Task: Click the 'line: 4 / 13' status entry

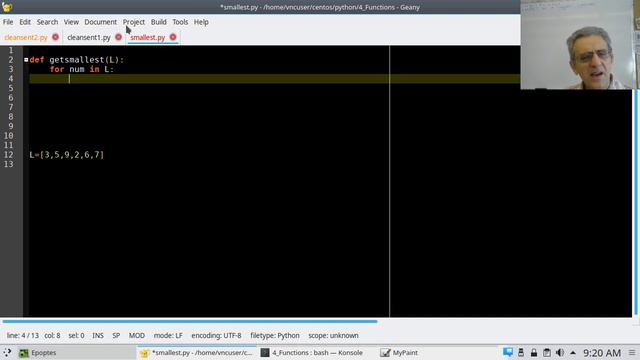Action: 22,336
